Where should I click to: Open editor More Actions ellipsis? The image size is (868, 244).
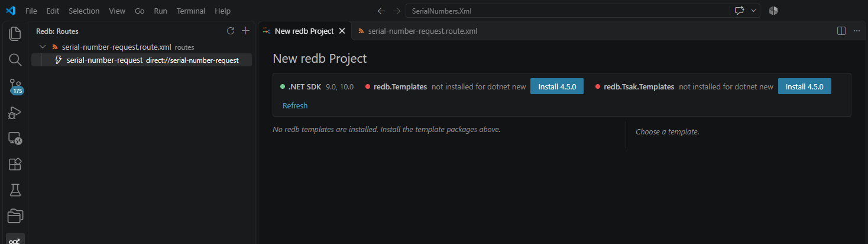[857, 31]
